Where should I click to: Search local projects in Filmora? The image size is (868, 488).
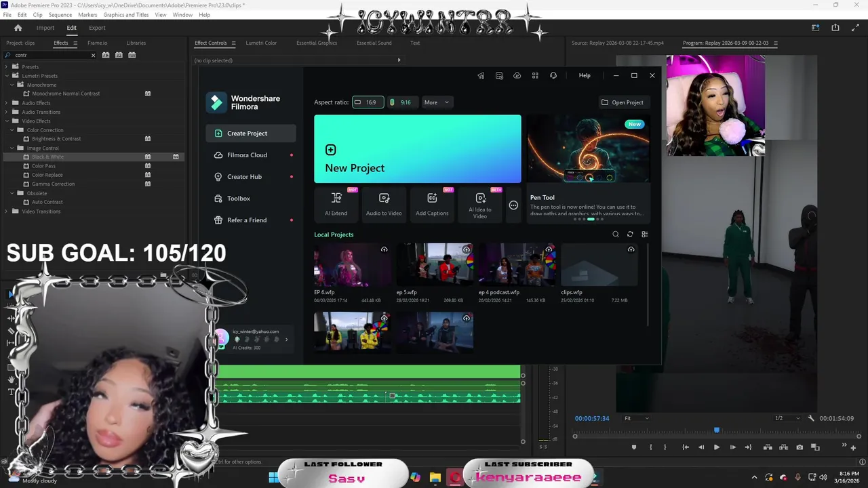[x=616, y=235]
